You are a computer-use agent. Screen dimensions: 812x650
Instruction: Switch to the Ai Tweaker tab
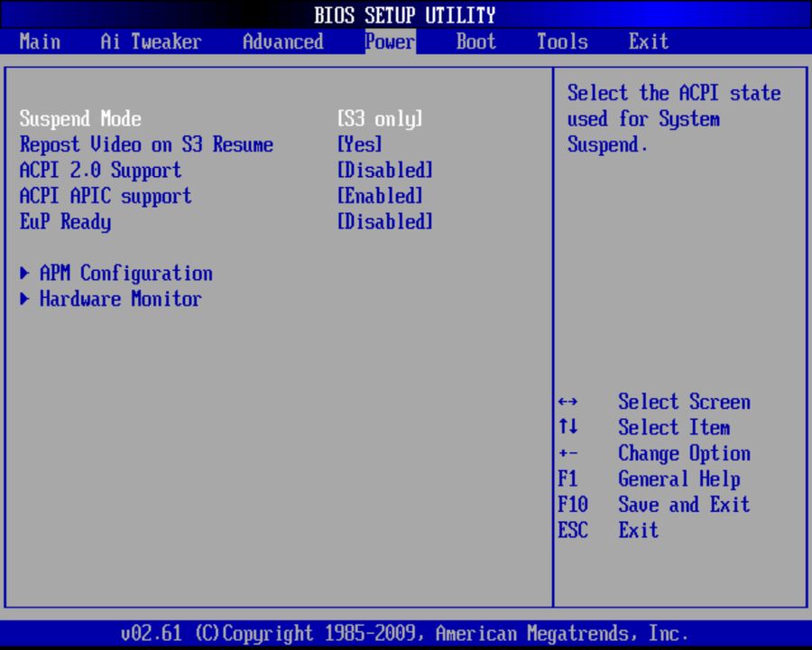151,42
